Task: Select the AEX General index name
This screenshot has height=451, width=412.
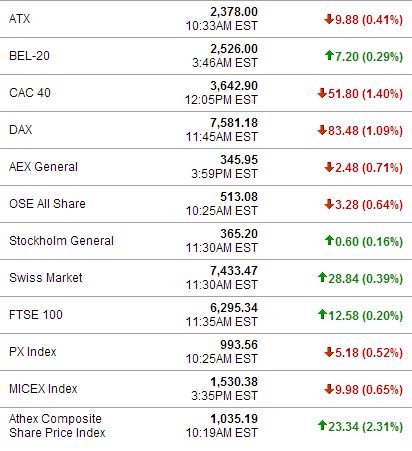Action: click(43, 167)
